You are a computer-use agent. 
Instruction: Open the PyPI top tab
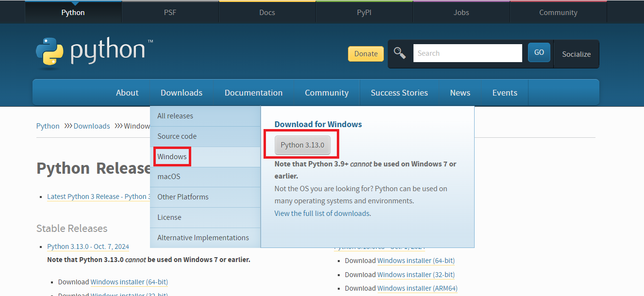coord(364,13)
